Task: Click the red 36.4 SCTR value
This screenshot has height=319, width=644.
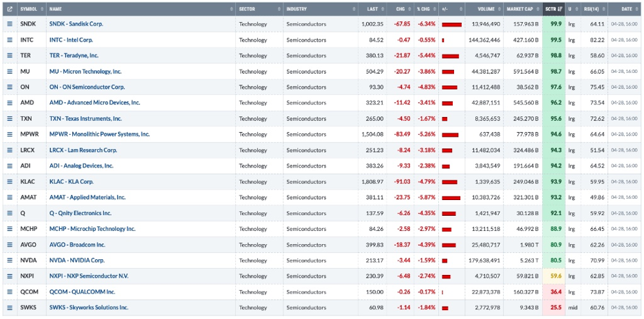Action: point(556,292)
